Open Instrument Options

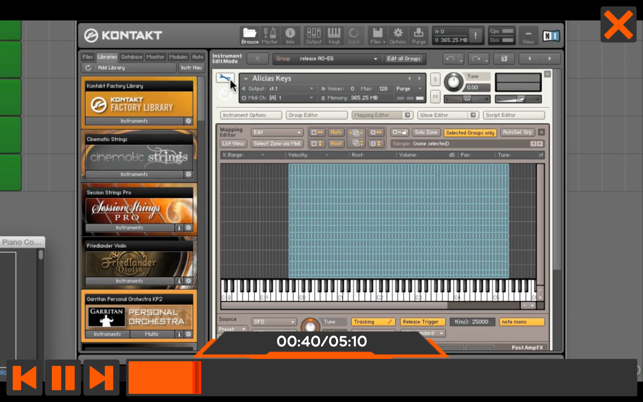(x=251, y=115)
